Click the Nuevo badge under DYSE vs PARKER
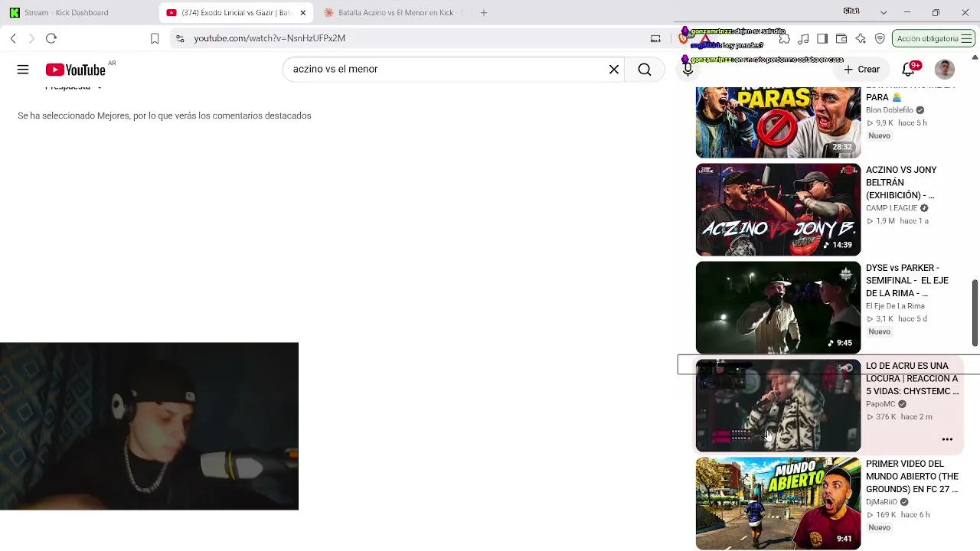The height and width of the screenshot is (551, 980). (x=880, y=332)
